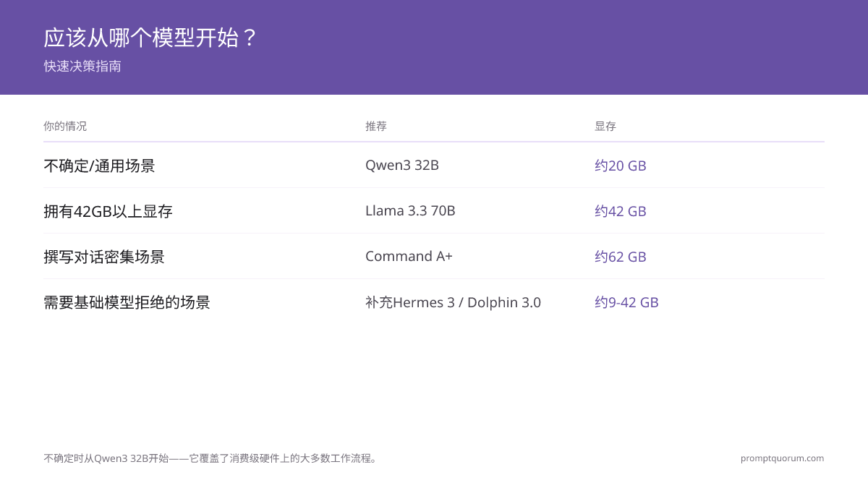Click the column header 推荐
Viewport: 868px width, 488px height.
click(376, 126)
